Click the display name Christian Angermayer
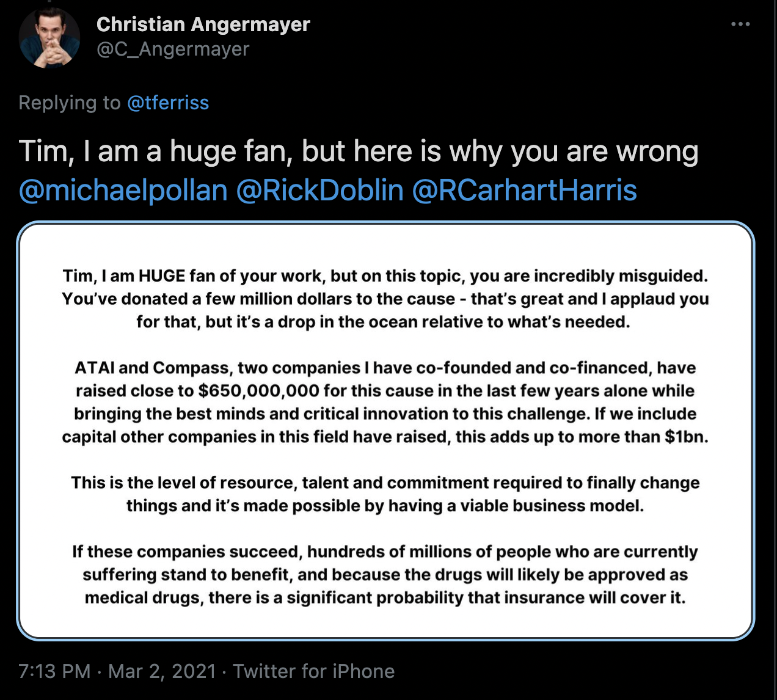This screenshot has height=700, width=777. pos(203,24)
